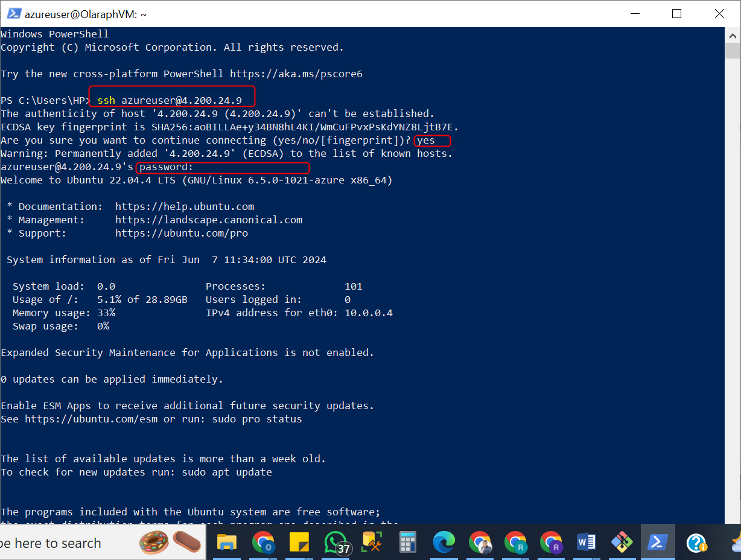Screen dimensions: 741x560
Task: Click the IPv4 address 10.0.0.4 value
Action: pyautogui.click(x=369, y=313)
